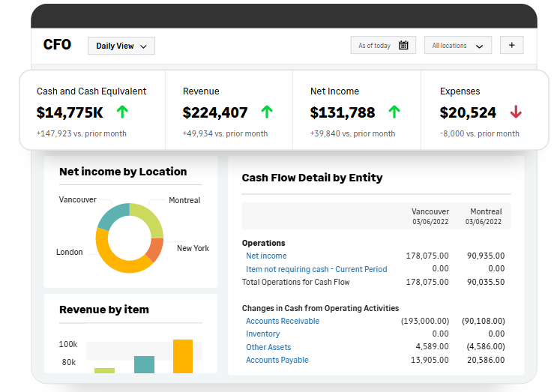Click red down arrow beside Expenses
Image resolution: width=560 pixels, height=392 pixels.
coord(515,112)
